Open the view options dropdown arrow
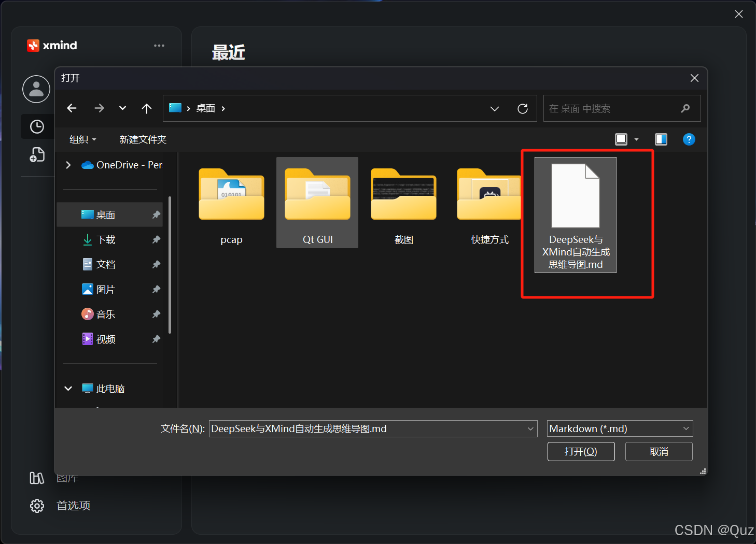Screen dimensions: 756x544 point(637,139)
